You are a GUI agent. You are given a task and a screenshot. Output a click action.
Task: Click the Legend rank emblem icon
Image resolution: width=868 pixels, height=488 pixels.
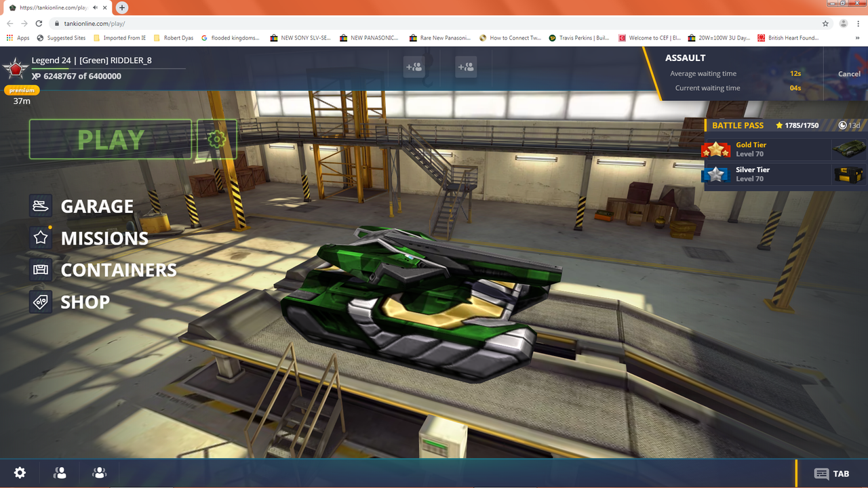15,68
